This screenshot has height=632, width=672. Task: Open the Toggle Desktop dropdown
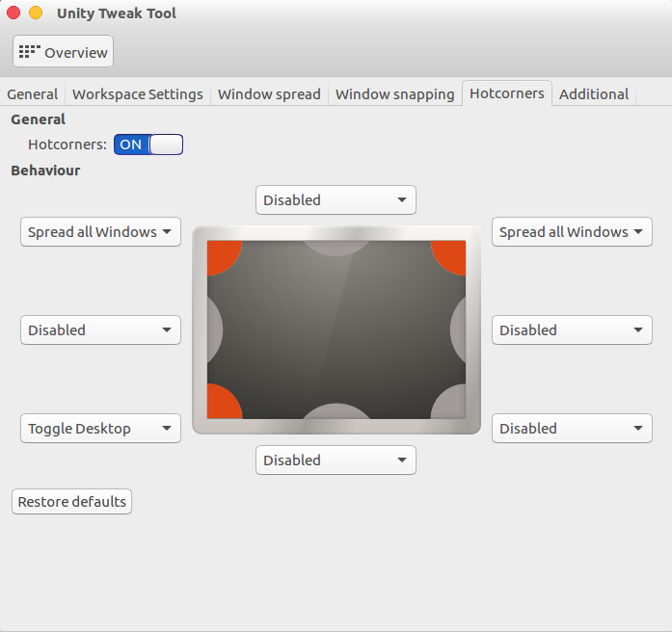click(100, 428)
